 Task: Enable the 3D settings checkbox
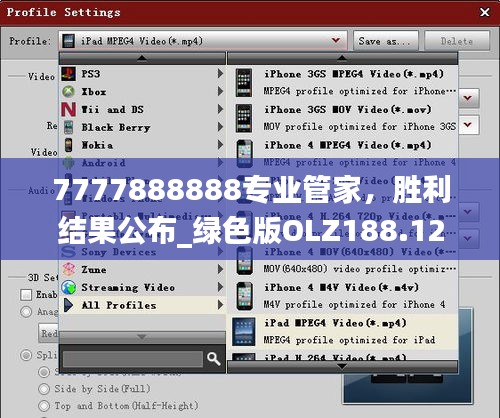pyautogui.click(x=26, y=295)
